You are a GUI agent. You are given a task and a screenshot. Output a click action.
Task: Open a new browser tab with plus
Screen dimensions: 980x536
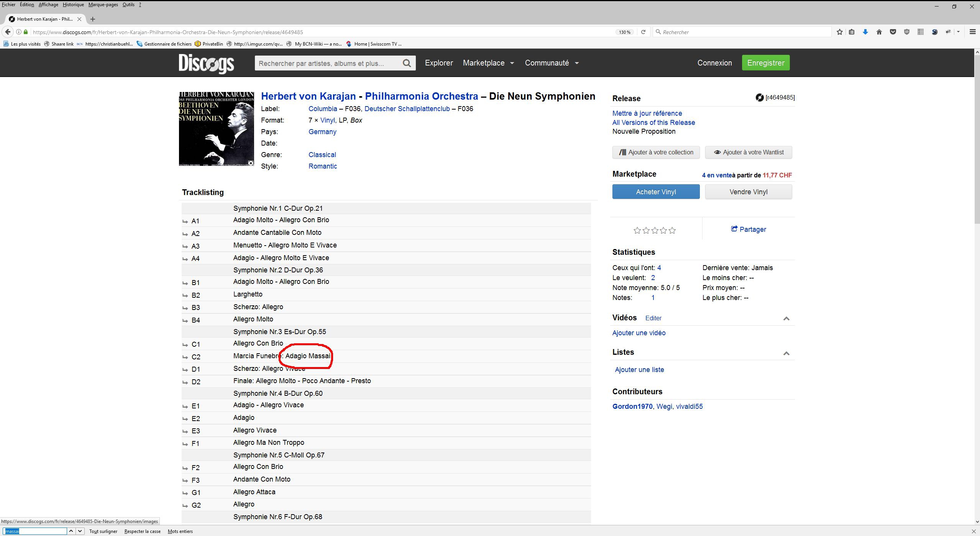pyautogui.click(x=92, y=19)
